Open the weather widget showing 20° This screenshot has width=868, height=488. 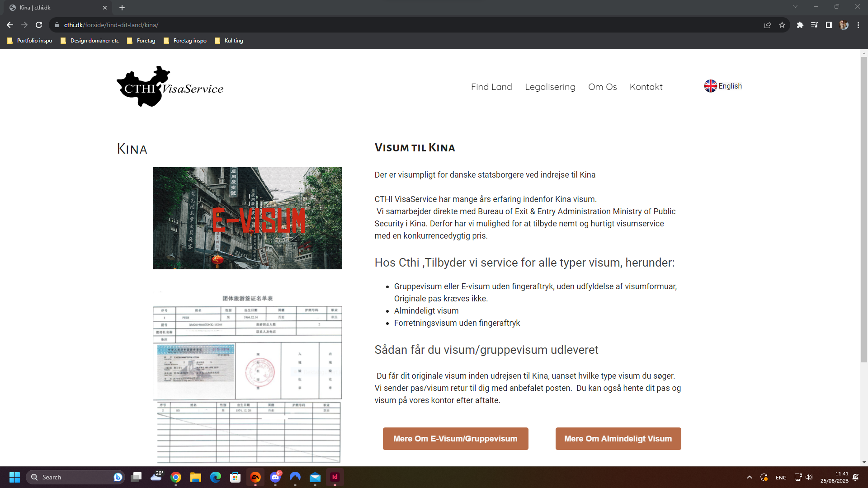click(x=156, y=477)
